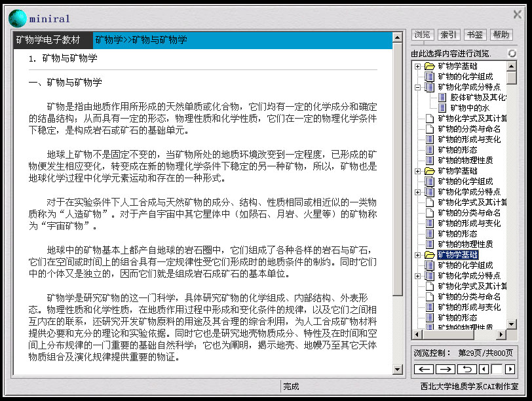Image resolution: width=532 pixels, height=401 pixels.
Task: Click the 矿物学>>矿物与矿物学 breadcrumb
Action: coord(141,40)
